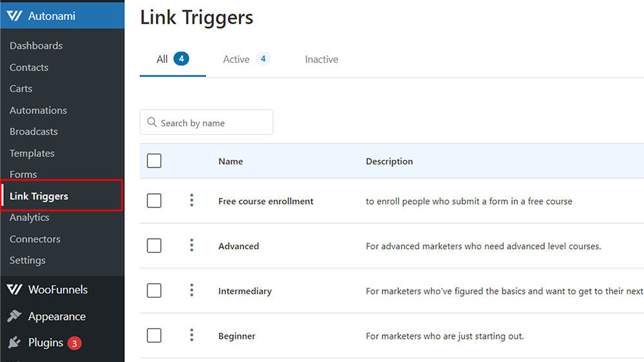Click the search magnifier icon

[x=152, y=122]
